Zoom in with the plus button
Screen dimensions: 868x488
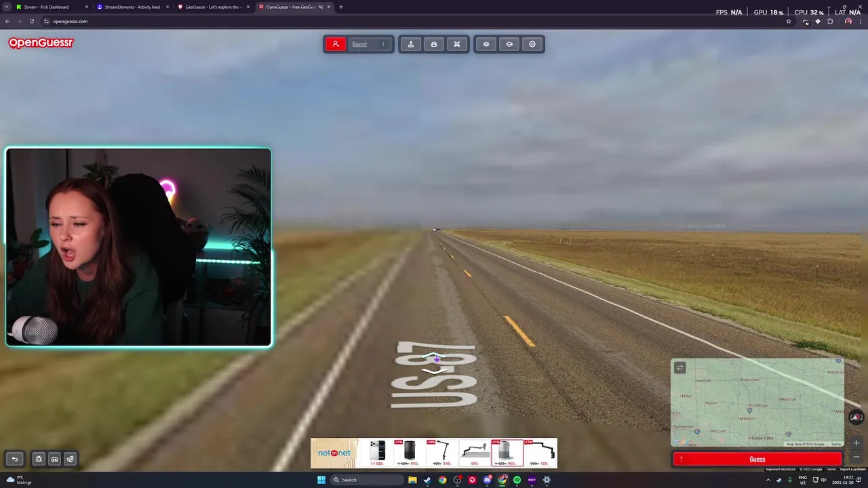(x=856, y=443)
